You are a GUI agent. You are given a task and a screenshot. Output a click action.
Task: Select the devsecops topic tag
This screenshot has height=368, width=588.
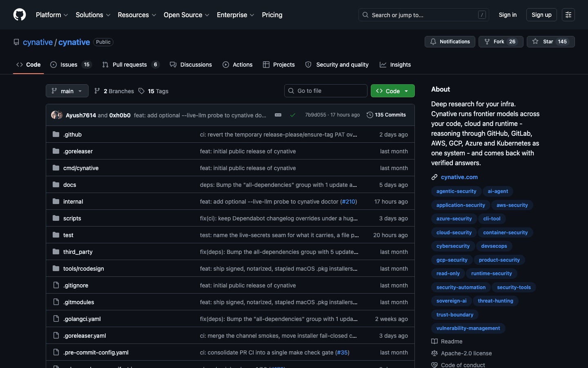(494, 246)
